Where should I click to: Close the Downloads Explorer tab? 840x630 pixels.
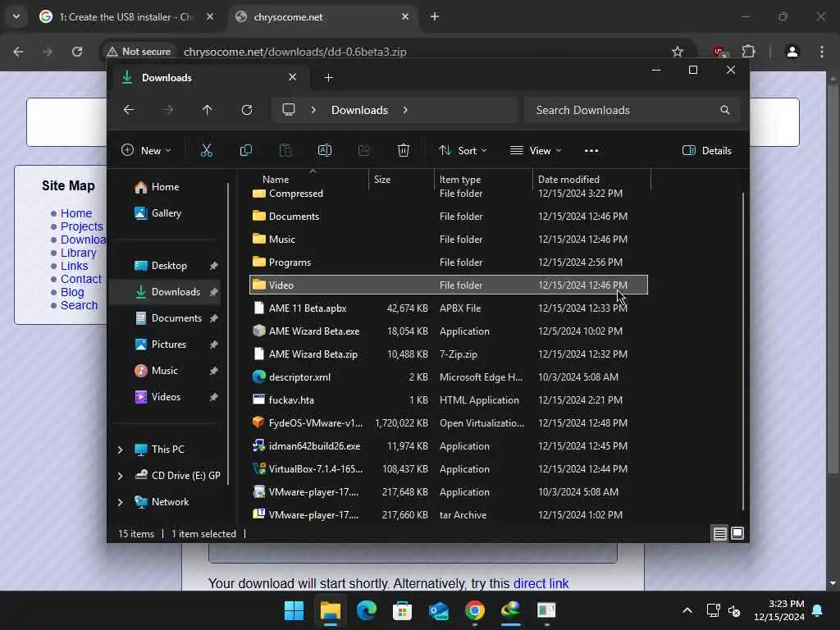point(293,77)
